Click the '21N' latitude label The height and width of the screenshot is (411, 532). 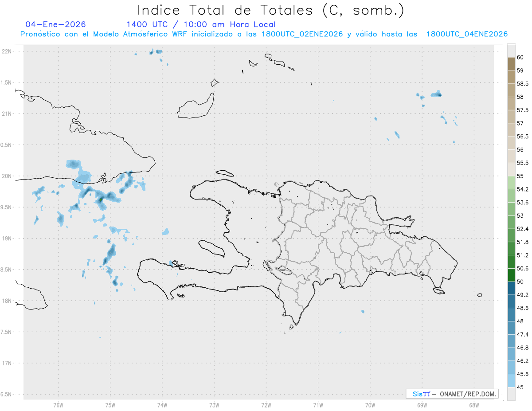tap(7, 114)
